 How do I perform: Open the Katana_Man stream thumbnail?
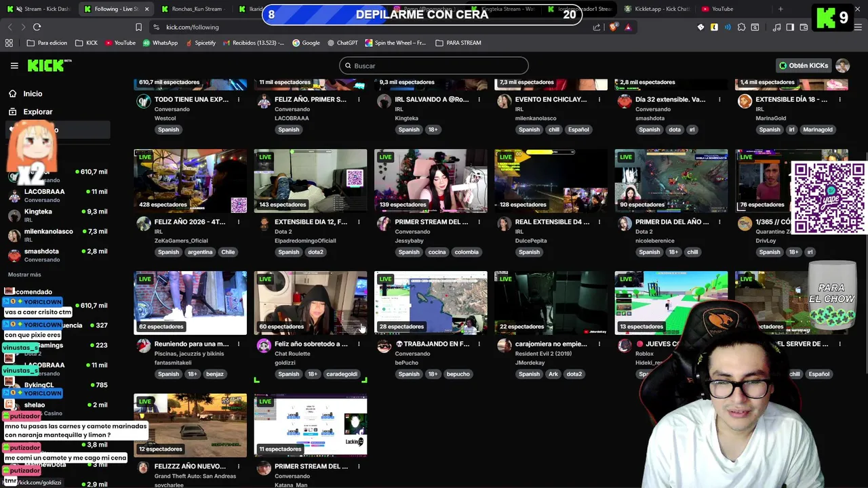311,426
